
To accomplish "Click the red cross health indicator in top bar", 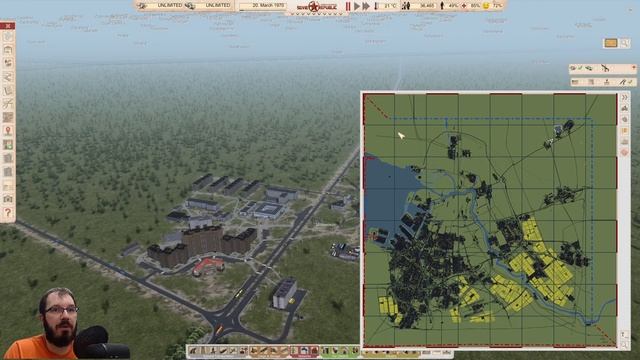I will tap(464, 6).
